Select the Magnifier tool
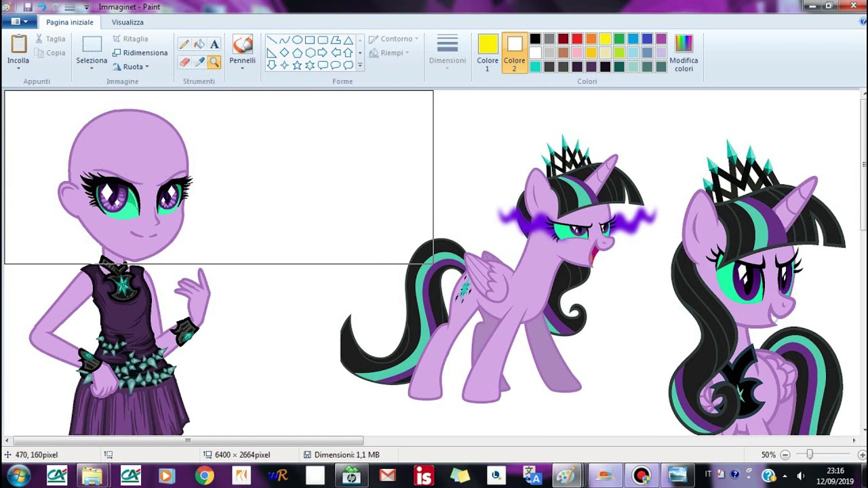This screenshot has height=488, width=868. (x=214, y=62)
